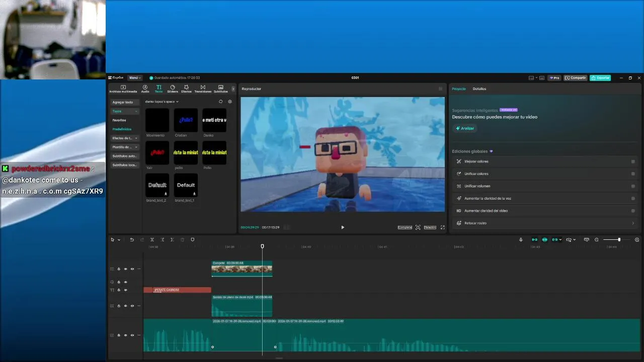The width and height of the screenshot is (644, 362).
Task: Record voiceover with microphone icon
Action: (x=521, y=240)
